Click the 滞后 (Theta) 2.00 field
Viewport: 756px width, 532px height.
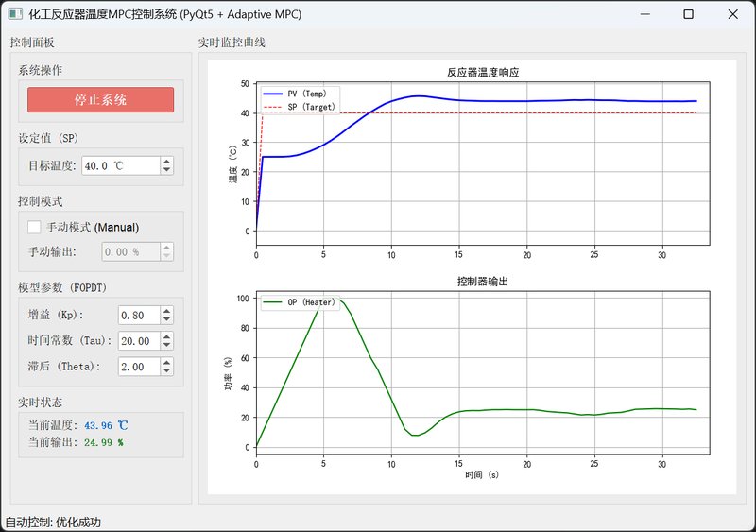click(x=138, y=366)
